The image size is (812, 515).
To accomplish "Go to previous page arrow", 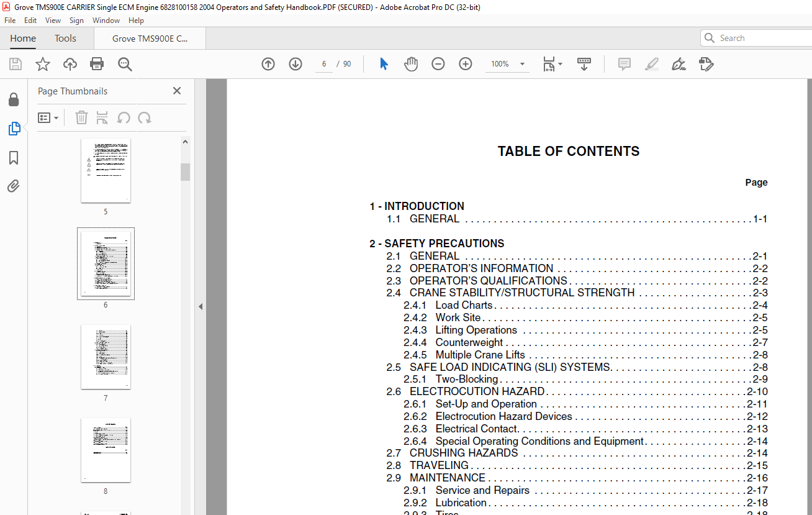I will [x=268, y=64].
